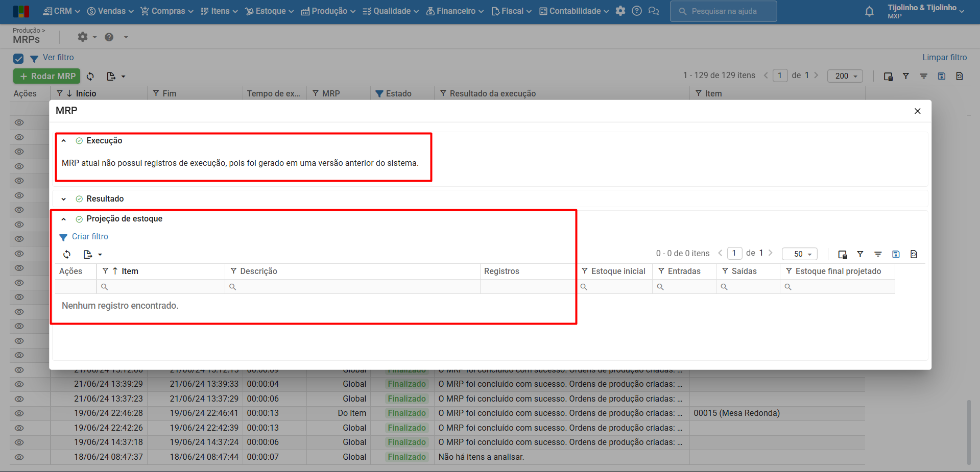Viewport: 980px width, 472px height.
Task: View the MRP started 19/06/24 22:46:28
Action: point(19,413)
